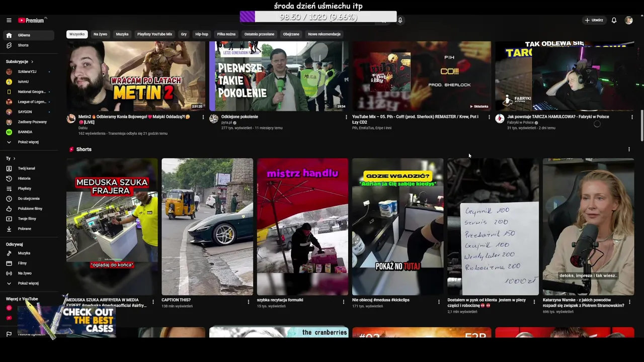Expand the Ty section arrow
The height and width of the screenshot is (362, 644).
(14, 158)
